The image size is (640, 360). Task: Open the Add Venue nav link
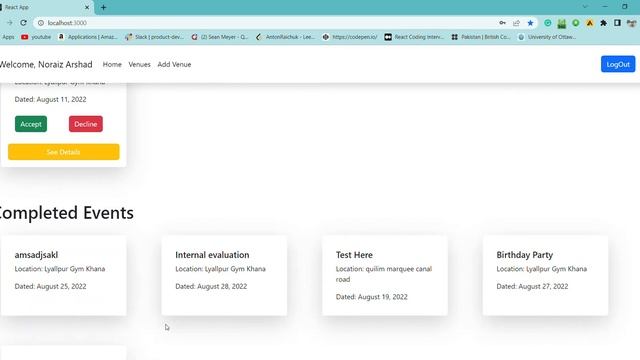[x=174, y=64]
